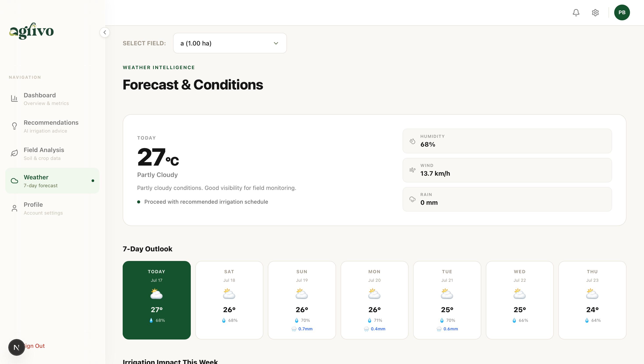Open Recommendations AI irrigation advice

(x=52, y=126)
